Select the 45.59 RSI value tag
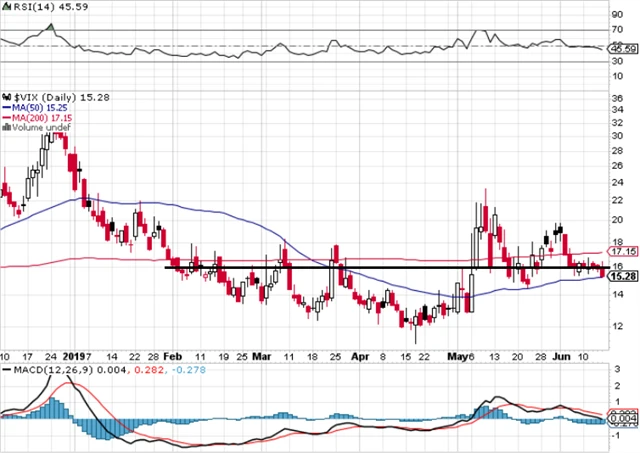 pos(620,48)
